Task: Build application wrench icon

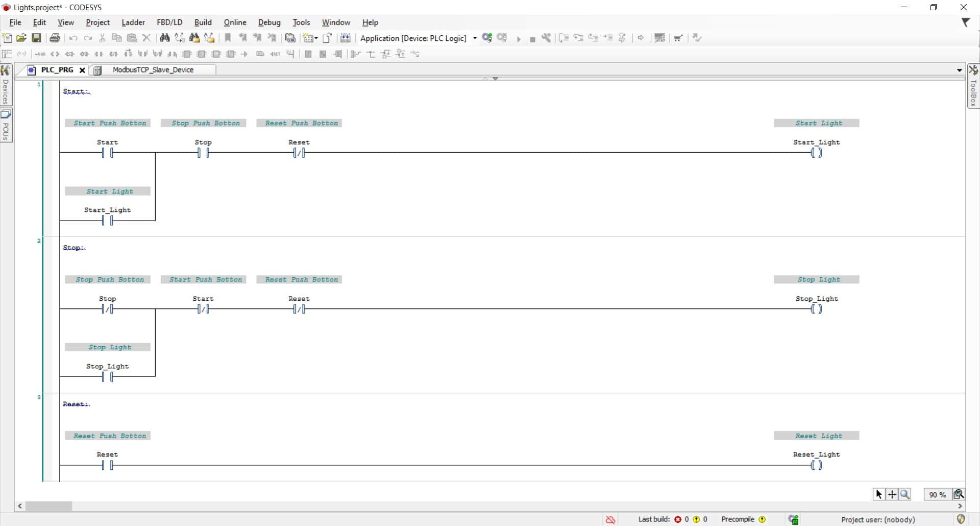Action: [547, 38]
